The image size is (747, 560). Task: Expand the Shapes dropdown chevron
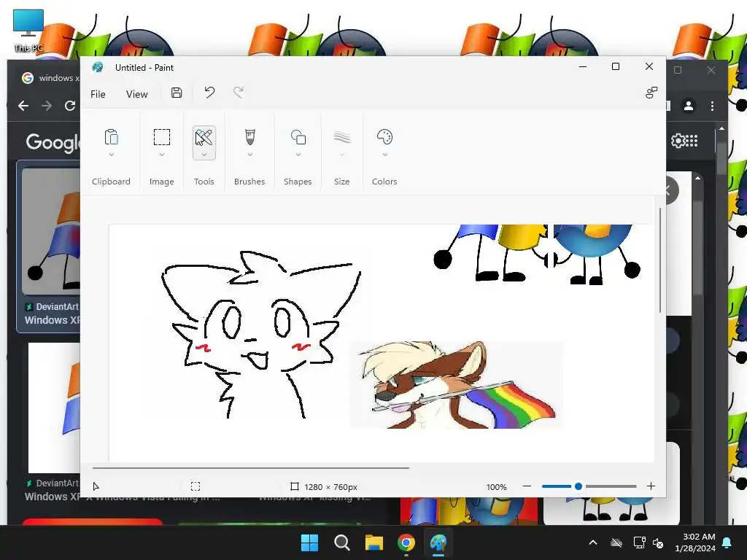(x=298, y=155)
